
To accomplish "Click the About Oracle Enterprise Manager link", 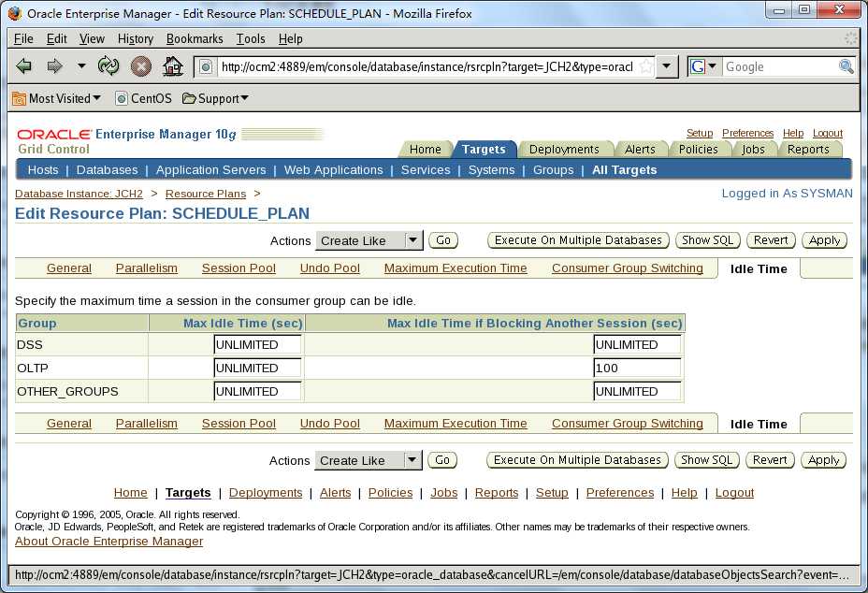I will pyautogui.click(x=109, y=542).
